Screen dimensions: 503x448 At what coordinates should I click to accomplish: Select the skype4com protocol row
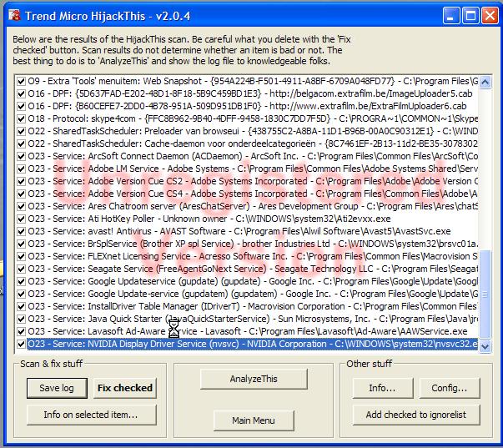(x=253, y=118)
